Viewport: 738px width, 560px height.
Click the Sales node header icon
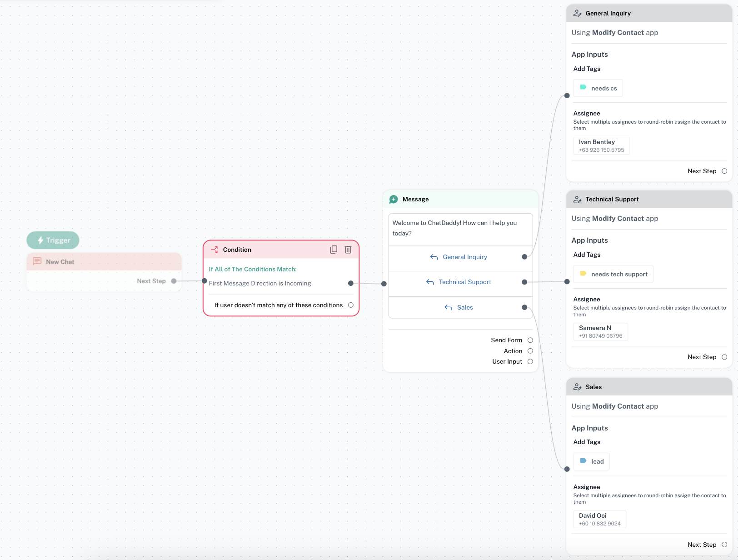[577, 387]
